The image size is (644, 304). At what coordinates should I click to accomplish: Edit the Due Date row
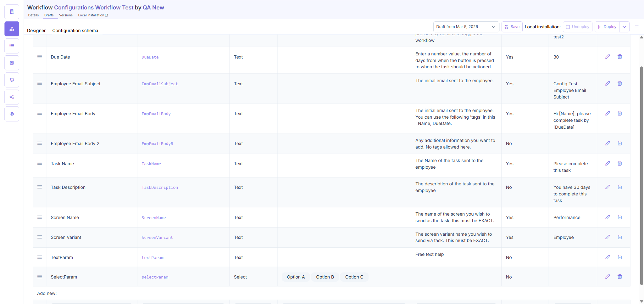(x=608, y=57)
